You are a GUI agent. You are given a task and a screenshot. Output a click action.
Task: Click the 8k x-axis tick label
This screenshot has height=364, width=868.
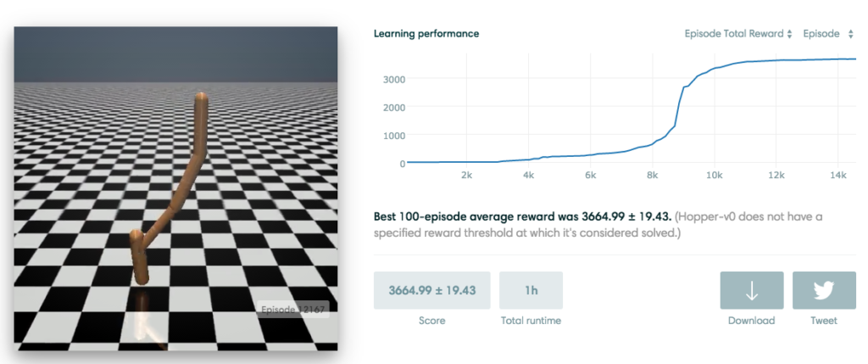[652, 176]
